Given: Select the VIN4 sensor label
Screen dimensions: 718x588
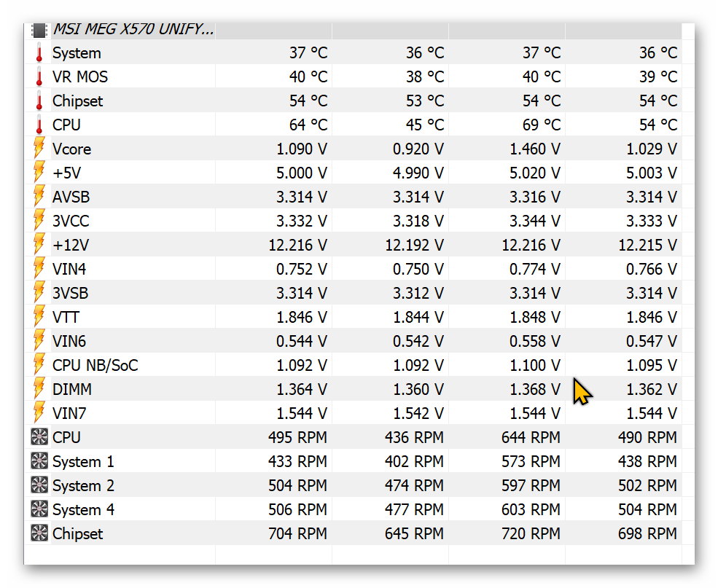Looking at the screenshot, I should tap(69, 269).
